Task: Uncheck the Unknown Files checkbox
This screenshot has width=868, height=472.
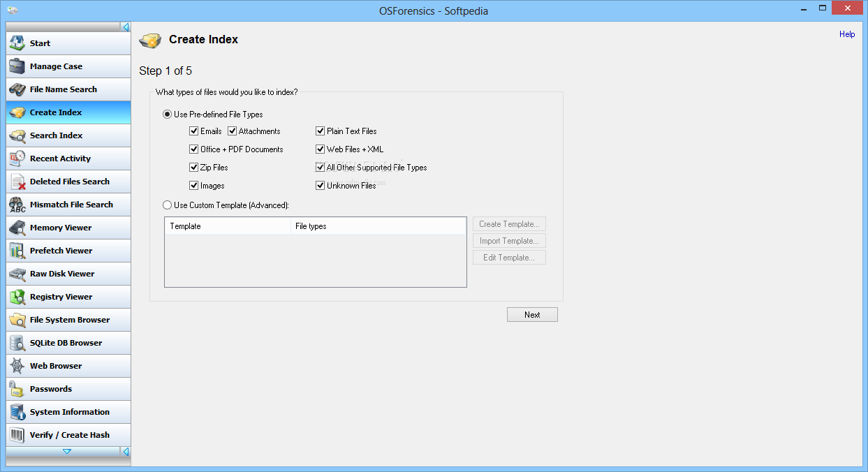Action: (x=321, y=186)
